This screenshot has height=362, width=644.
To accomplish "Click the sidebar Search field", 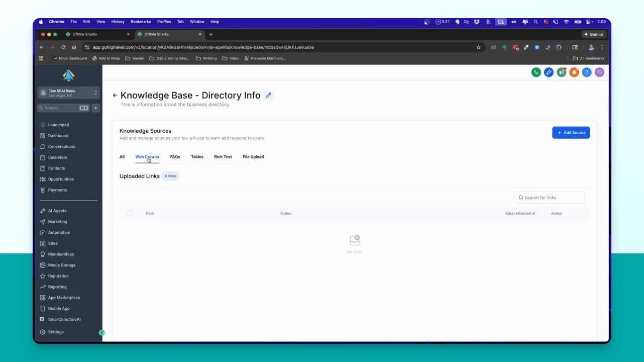I will pyautogui.click(x=63, y=108).
